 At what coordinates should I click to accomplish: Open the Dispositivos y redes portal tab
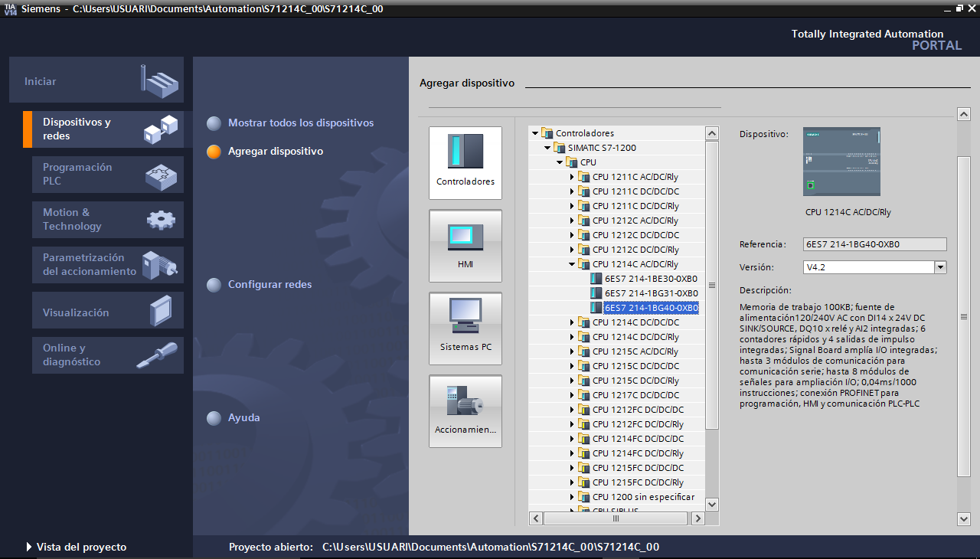point(77,129)
